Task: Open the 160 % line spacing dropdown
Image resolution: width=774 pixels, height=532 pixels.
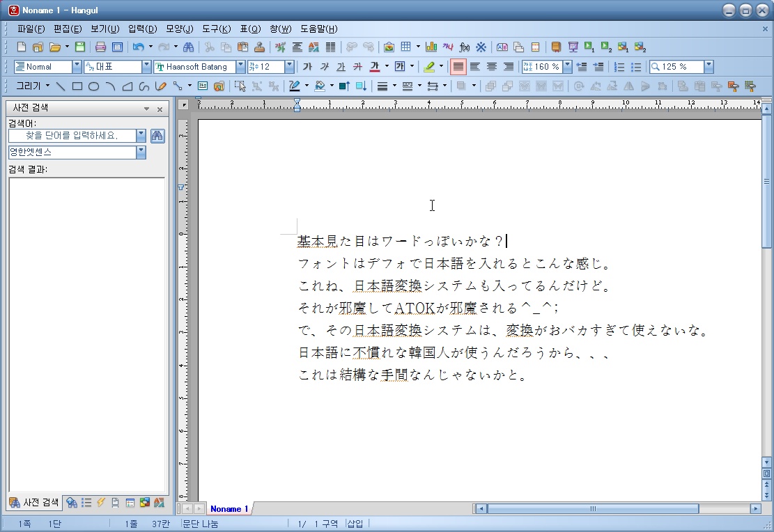Action: coord(568,67)
